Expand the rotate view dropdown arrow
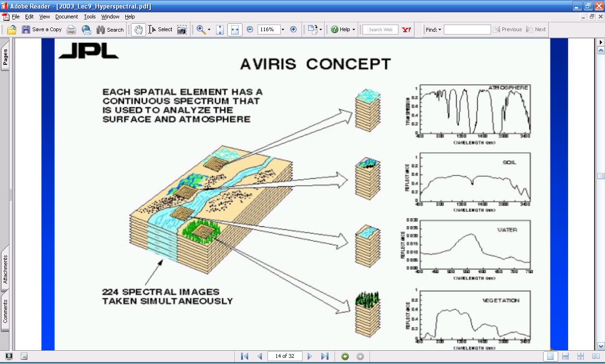Viewport: 605px width, 364px height. (321, 29)
